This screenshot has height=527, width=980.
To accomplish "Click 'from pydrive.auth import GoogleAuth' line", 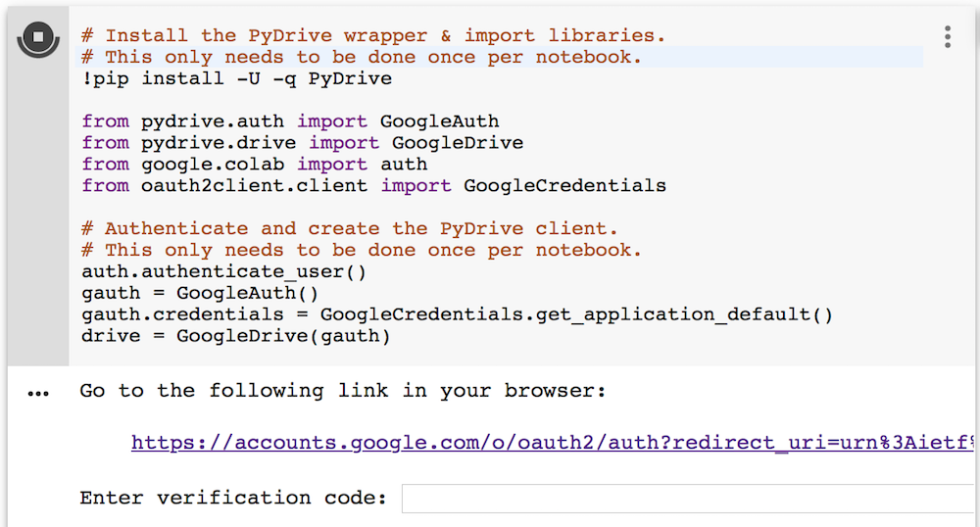I will click(x=290, y=121).
